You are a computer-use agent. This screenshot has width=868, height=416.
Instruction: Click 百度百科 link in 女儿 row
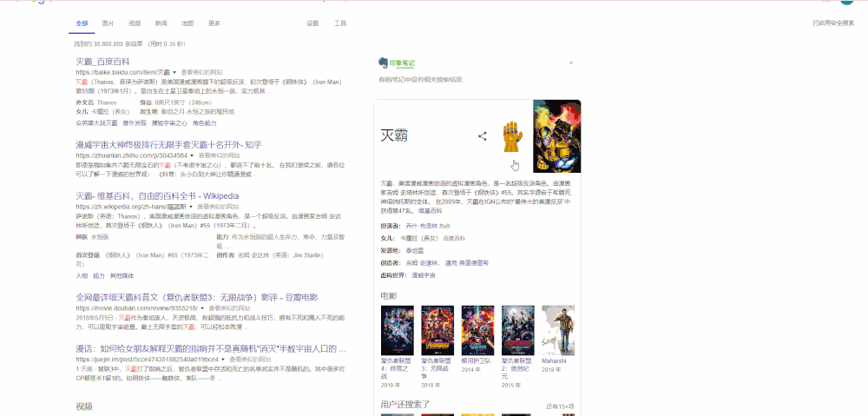click(455, 238)
